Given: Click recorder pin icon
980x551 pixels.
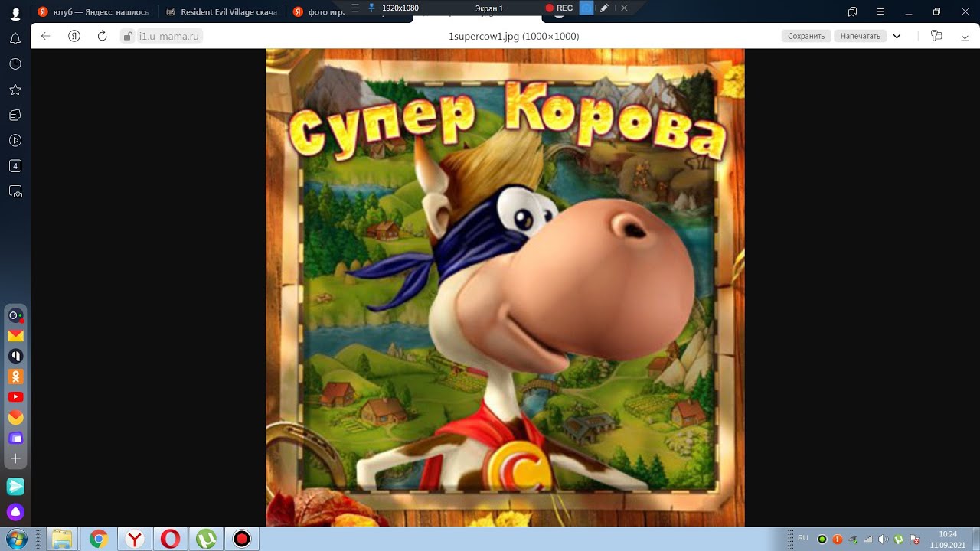Looking at the screenshot, I should click(372, 8).
